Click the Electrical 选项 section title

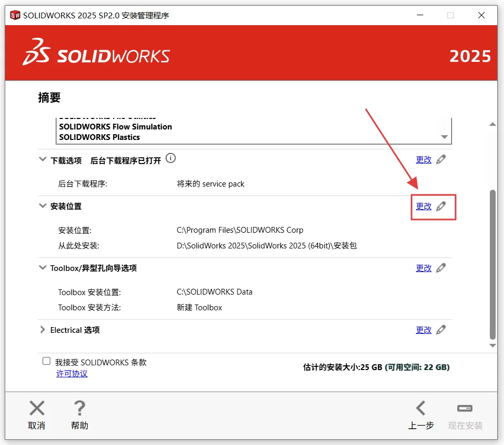75,330
